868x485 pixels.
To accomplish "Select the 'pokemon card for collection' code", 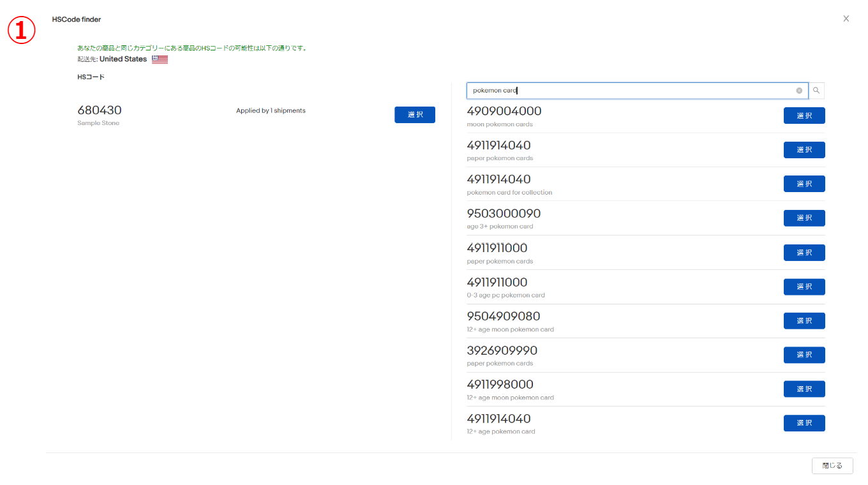I will click(x=804, y=184).
